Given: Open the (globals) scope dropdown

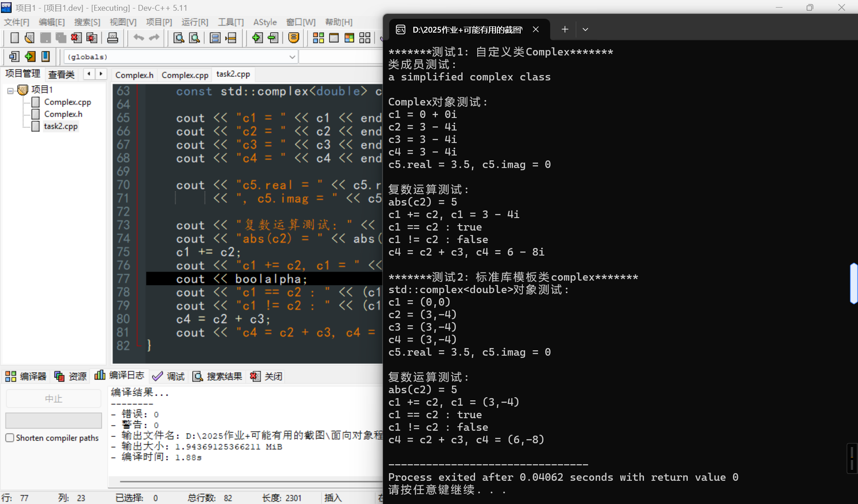Looking at the screenshot, I should point(292,57).
